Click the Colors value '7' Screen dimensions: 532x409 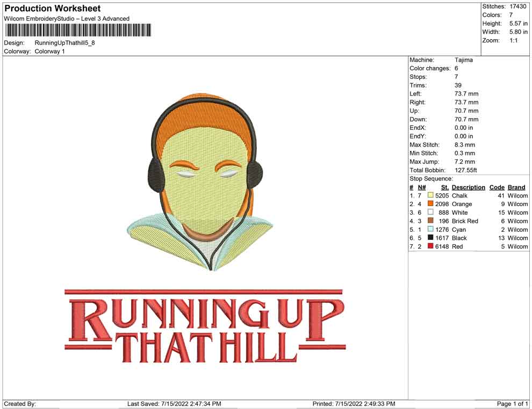point(511,15)
